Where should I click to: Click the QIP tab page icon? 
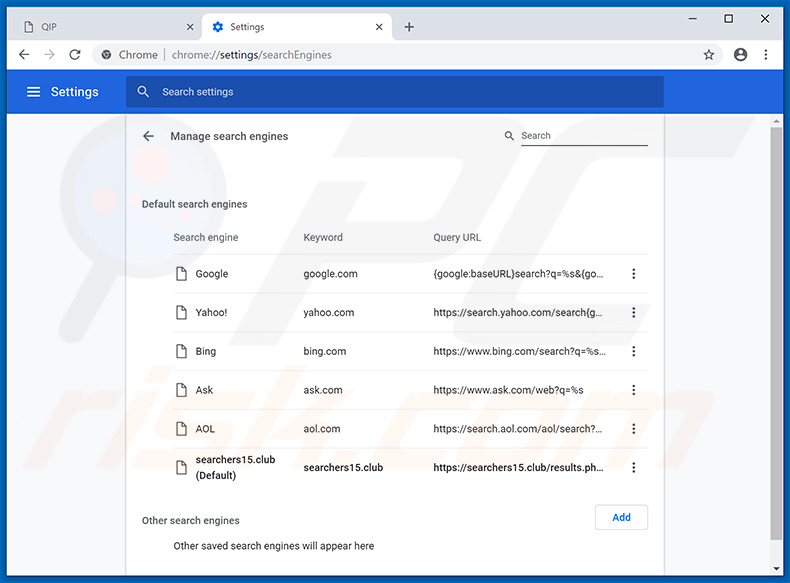[29, 27]
